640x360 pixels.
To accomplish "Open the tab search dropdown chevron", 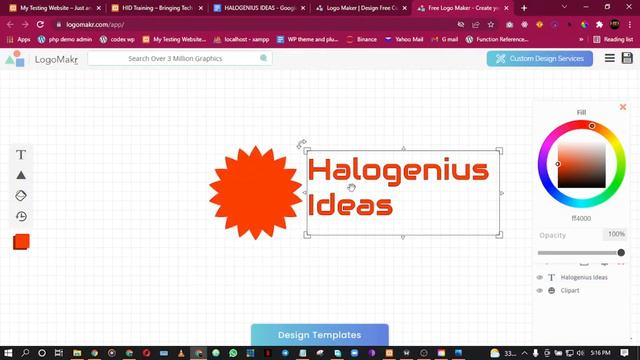I will (564, 7).
